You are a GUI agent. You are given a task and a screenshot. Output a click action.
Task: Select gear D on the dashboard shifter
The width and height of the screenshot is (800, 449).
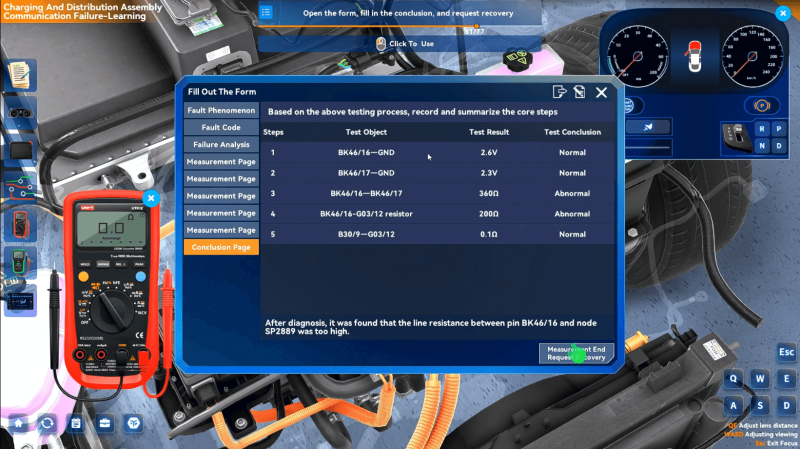click(779, 146)
